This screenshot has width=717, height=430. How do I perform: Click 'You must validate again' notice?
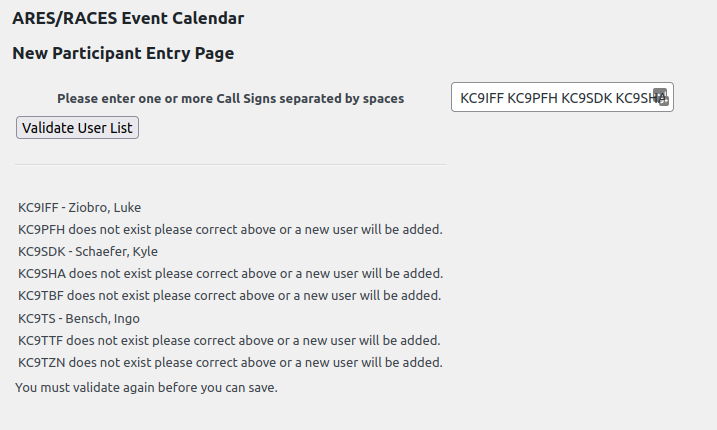pos(146,387)
